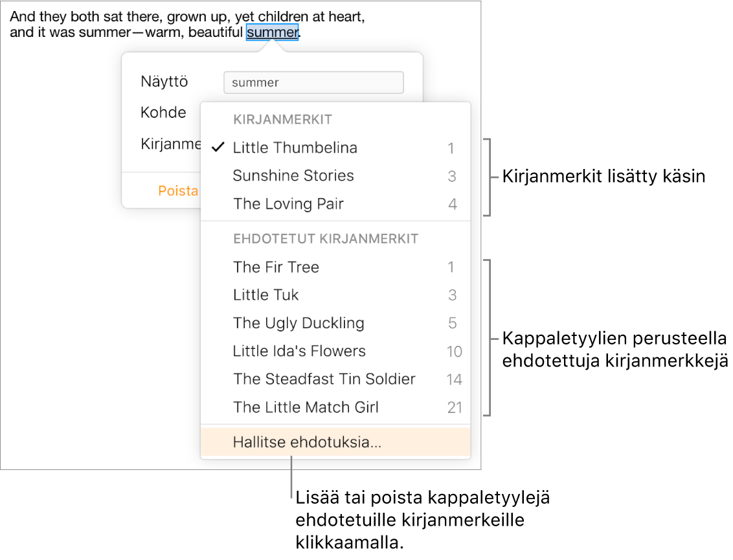The image size is (733, 560).
Task: Open Hallitse ehdotuksia… option
Action: (307, 443)
